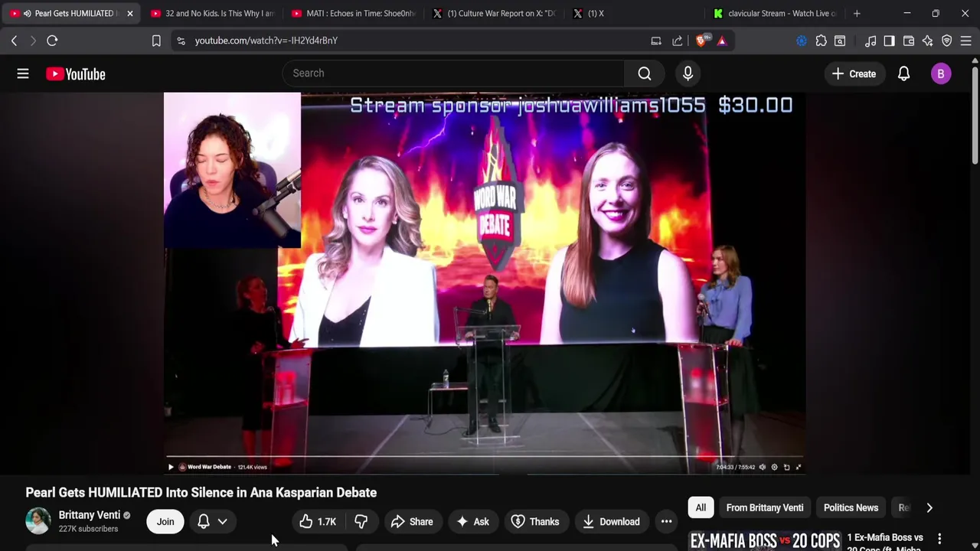The width and height of the screenshot is (980, 551).
Task: Open Brave Playlist music note icon
Action: 871,41
